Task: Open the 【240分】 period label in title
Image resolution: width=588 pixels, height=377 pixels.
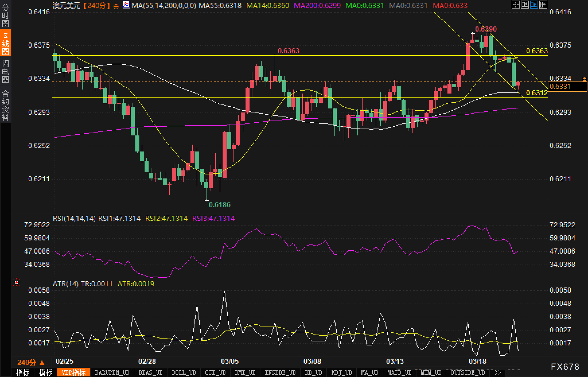Action: [97, 5]
